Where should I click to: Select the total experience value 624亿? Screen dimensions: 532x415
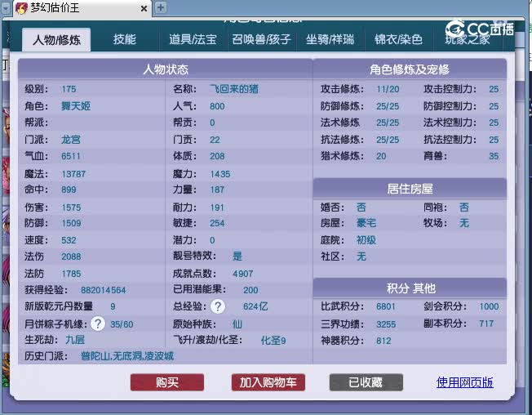[x=255, y=306]
